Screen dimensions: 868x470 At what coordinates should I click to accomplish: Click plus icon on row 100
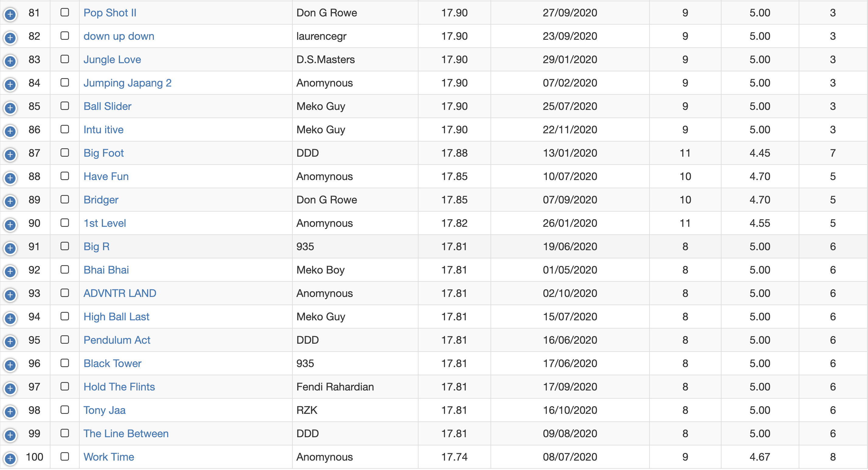[x=10, y=458]
